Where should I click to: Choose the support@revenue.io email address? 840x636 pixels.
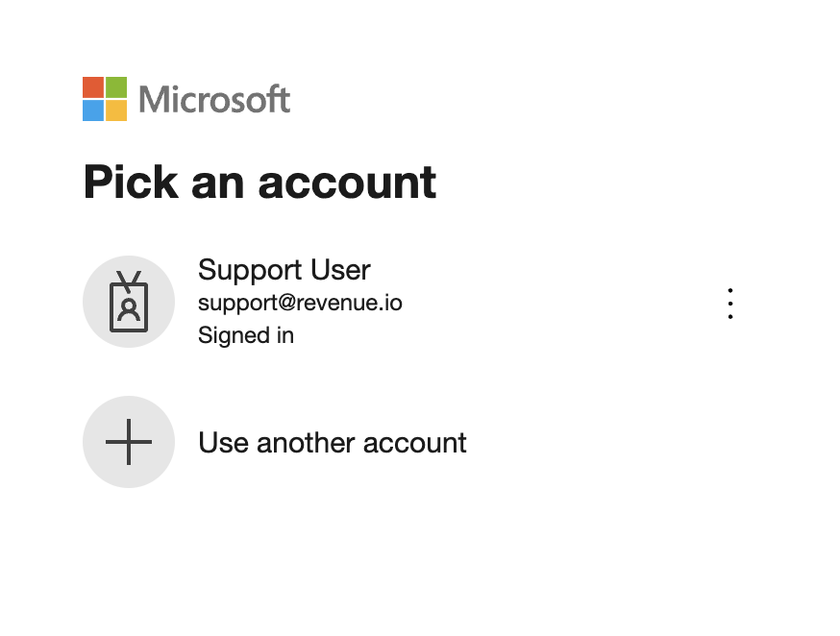click(x=300, y=303)
